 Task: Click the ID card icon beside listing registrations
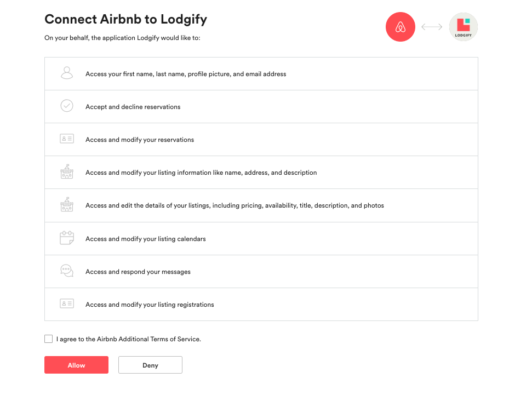tap(67, 304)
